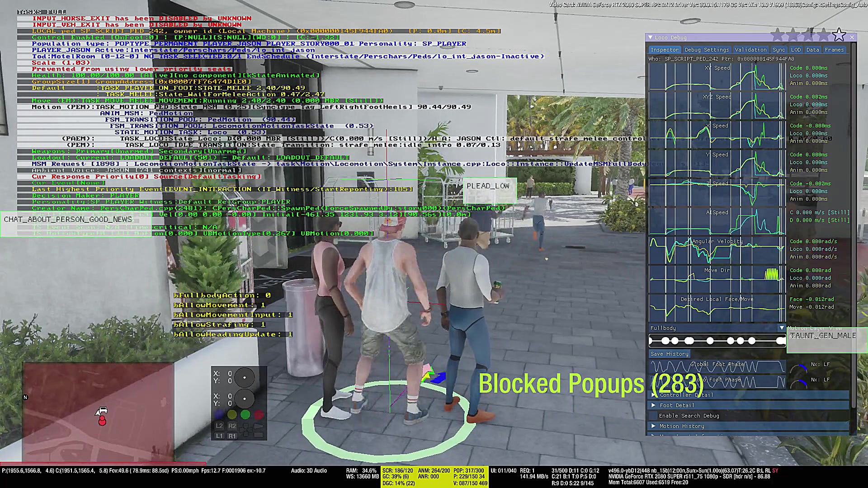Viewport: 868px width, 488px height.
Task: Open the Debug Settings tab
Action: 707,50
